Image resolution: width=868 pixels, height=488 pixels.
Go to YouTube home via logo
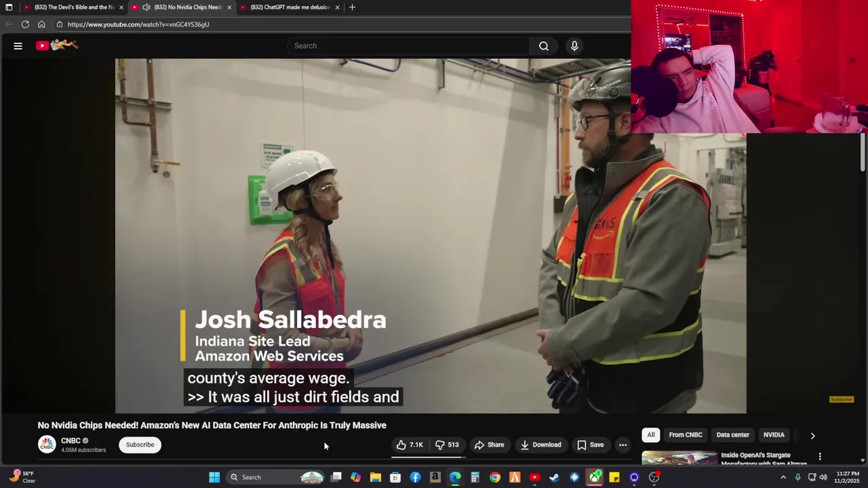pyautogui.click(x=57, y=45)
